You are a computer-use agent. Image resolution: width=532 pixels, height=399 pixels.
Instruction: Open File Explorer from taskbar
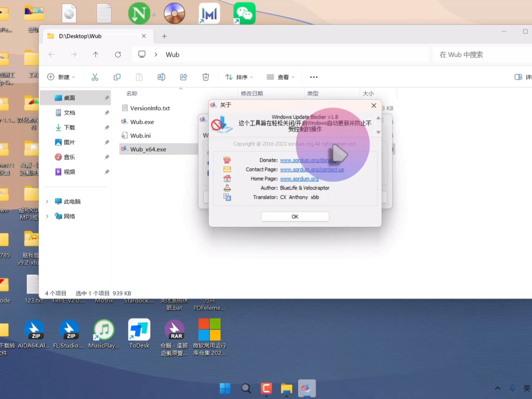tap(287, 388)
